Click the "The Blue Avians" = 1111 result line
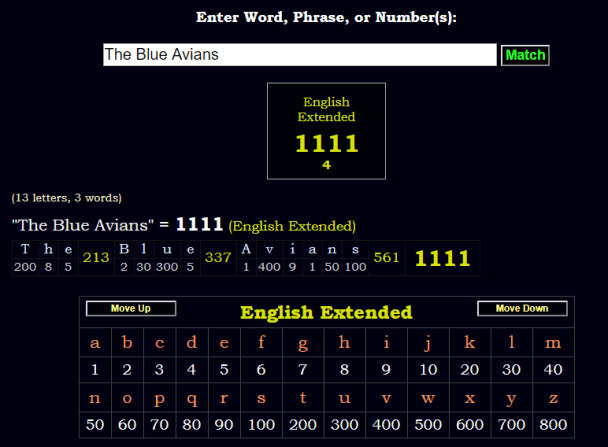The image size is (608, 447). pos(183,225)
